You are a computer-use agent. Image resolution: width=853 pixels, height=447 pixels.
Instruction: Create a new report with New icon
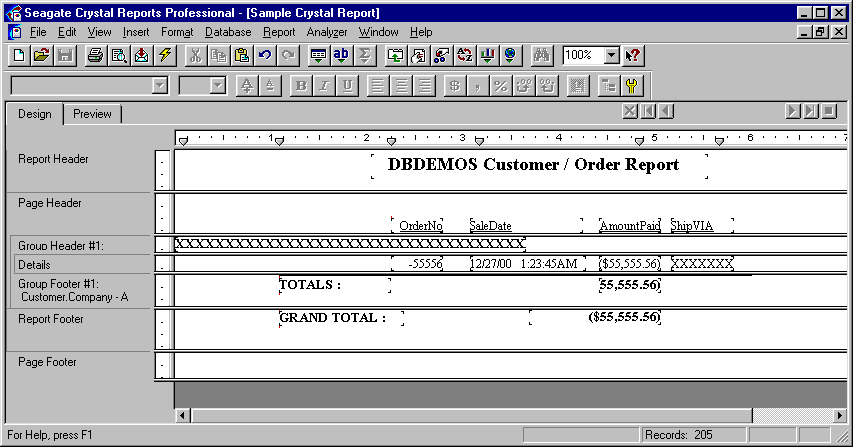click(x=19, y=55)
